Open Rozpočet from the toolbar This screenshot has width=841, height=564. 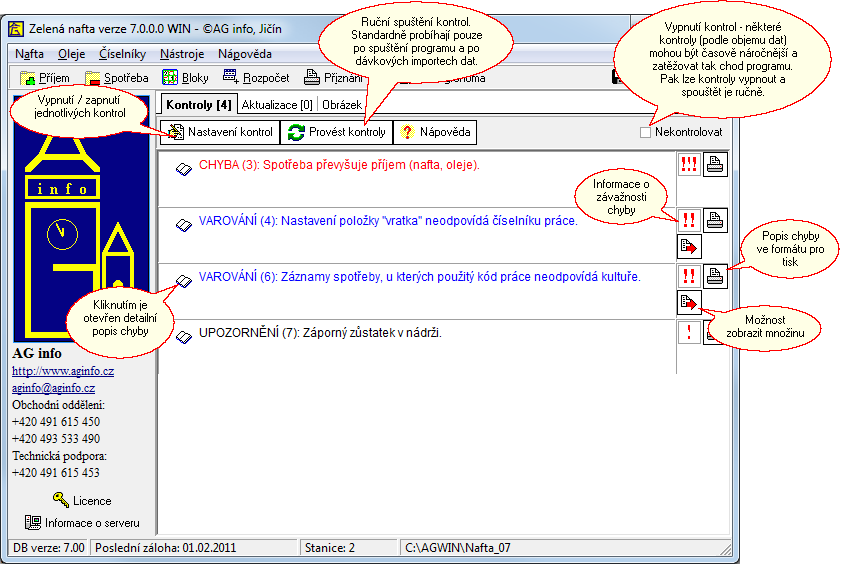pyautogui.click(x=256, y=78)
